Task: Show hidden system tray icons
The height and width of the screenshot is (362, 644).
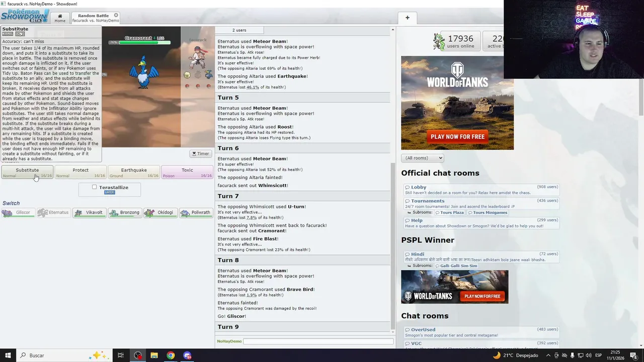Action: (x=547, y=355)
